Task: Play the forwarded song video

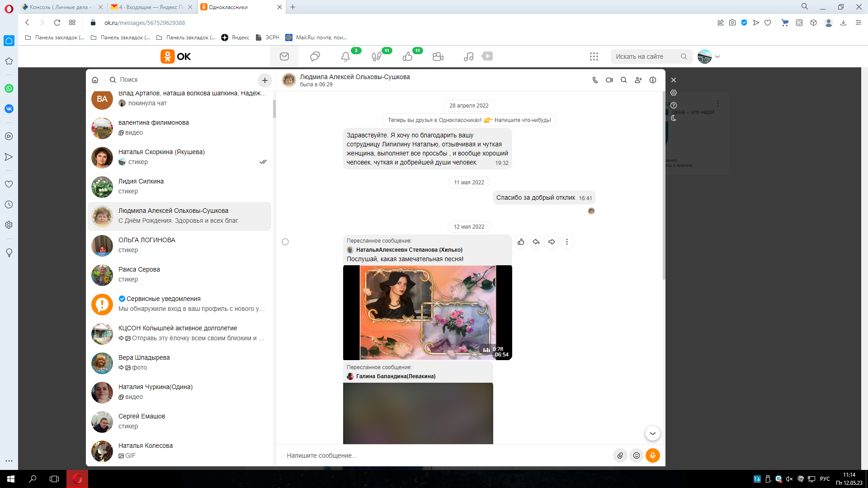Action: point(427,313)
